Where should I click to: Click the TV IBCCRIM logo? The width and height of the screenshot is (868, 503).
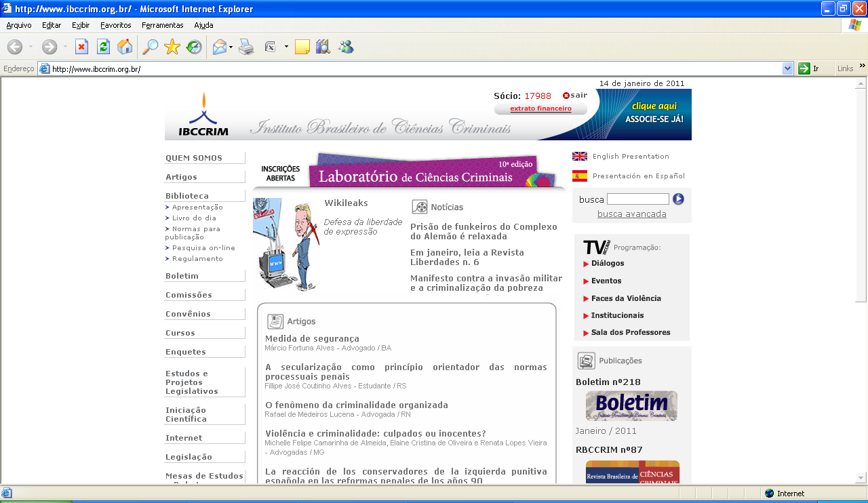pyautogui.click(x=597, y=247)
